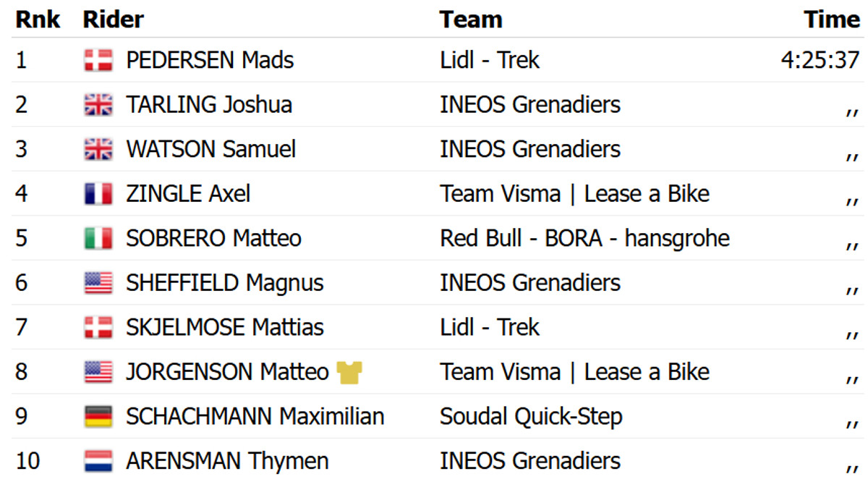Open JORGENSON Matteo rider page

[x=227, y=372]
